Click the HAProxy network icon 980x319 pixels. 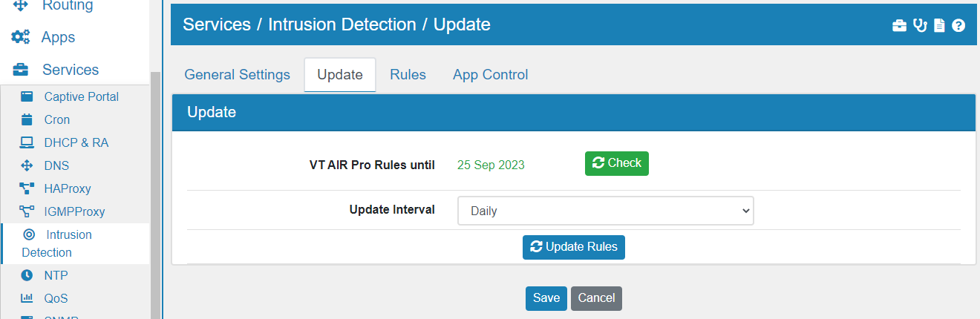click(27, 188)
